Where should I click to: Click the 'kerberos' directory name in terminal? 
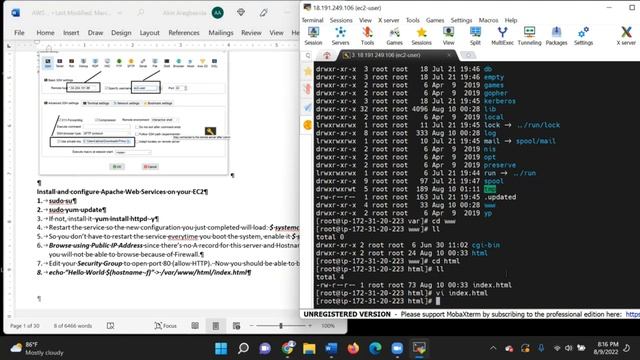click(500, 101)
